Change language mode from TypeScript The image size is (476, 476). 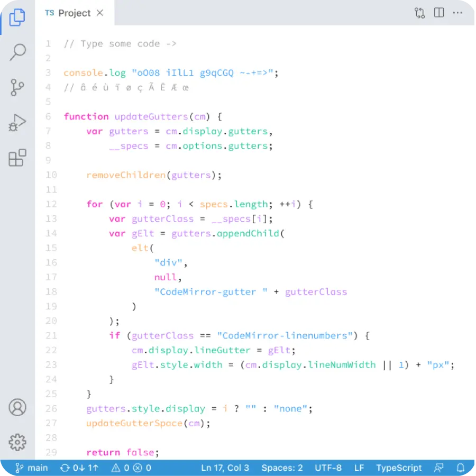coord(398,468)
